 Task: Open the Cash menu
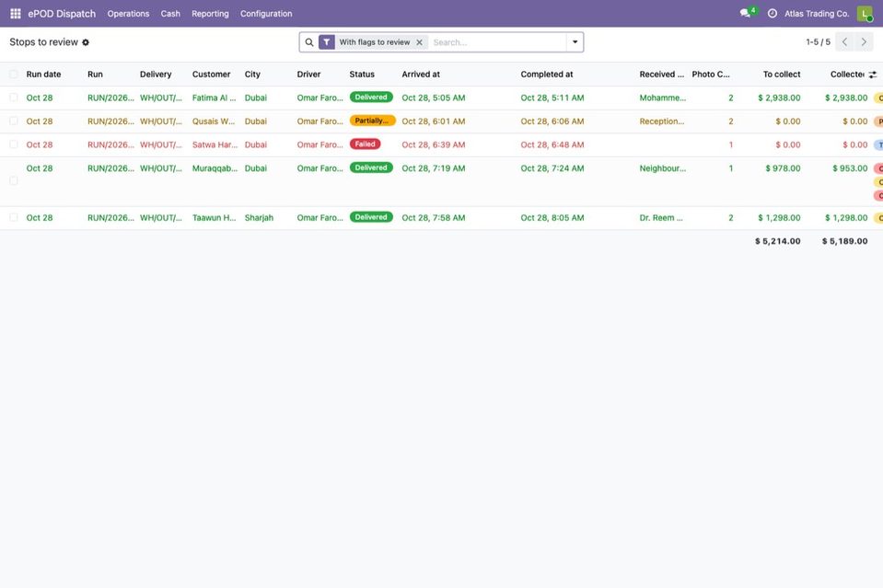pos(170,14)
